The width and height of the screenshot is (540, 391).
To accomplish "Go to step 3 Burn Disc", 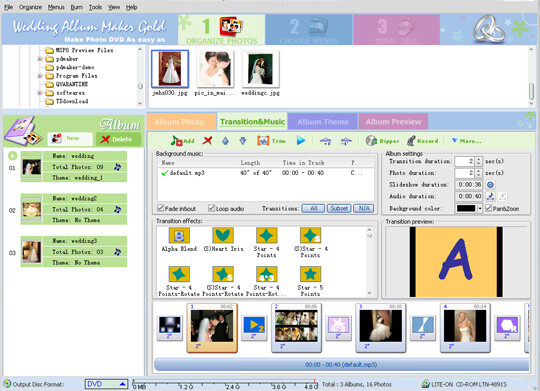I will 396,30.
